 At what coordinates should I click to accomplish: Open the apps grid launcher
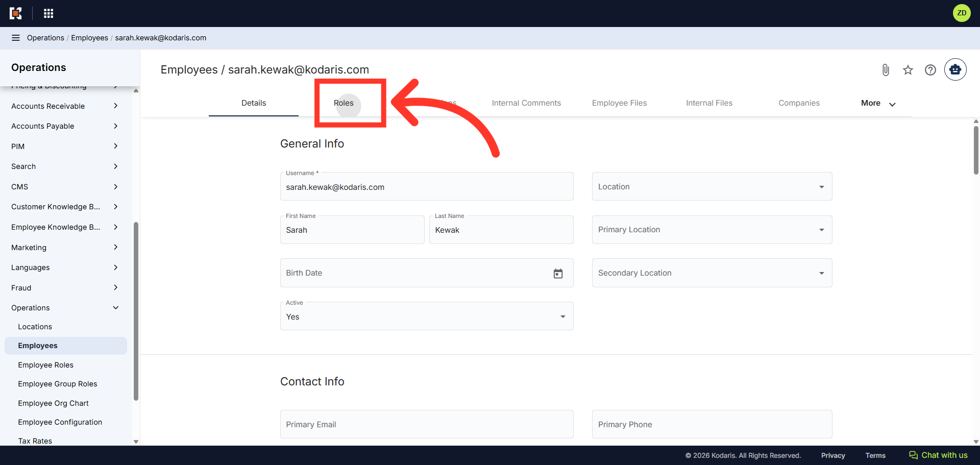(48, 13)
